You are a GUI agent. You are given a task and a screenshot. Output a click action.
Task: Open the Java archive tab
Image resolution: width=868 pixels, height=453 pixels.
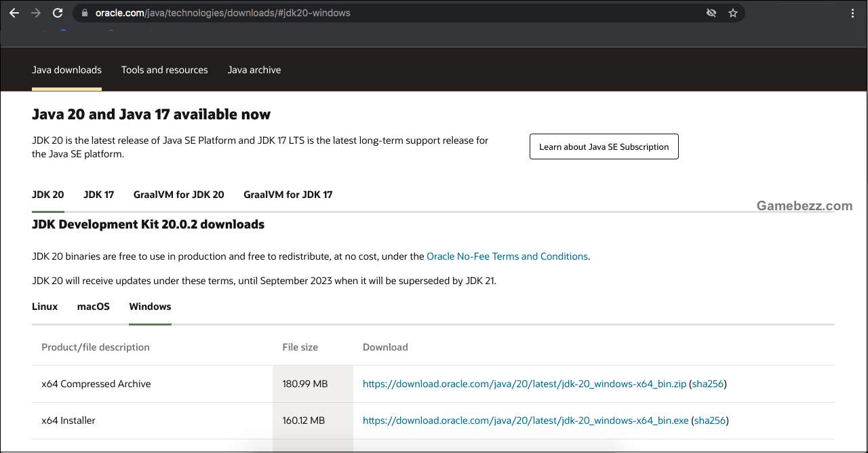point(254,70)
